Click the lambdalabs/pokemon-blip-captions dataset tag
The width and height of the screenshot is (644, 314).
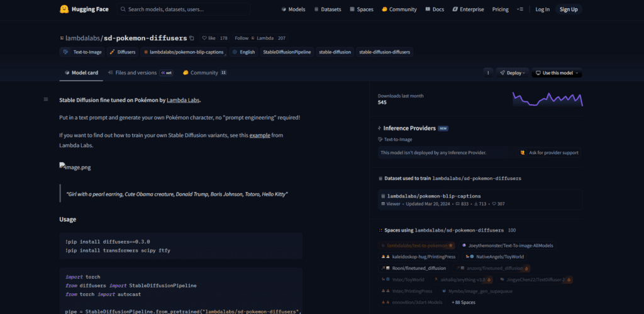pos(184,52)
